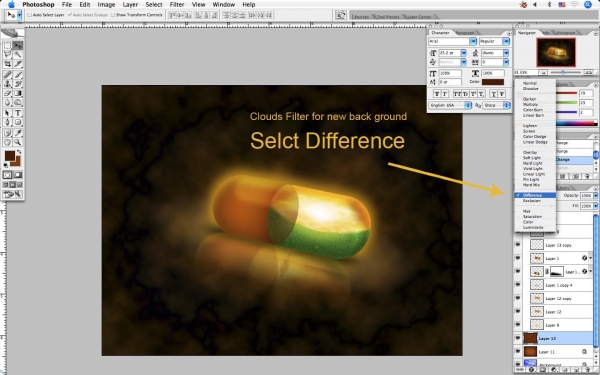Select the Rectangular Marquee tool

tap(7, 46)
